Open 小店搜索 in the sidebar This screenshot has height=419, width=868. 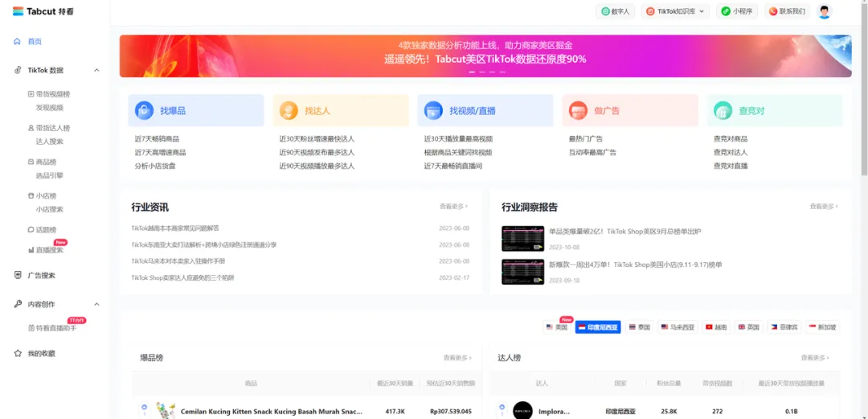pyautogui.click(x=49, y=209)
